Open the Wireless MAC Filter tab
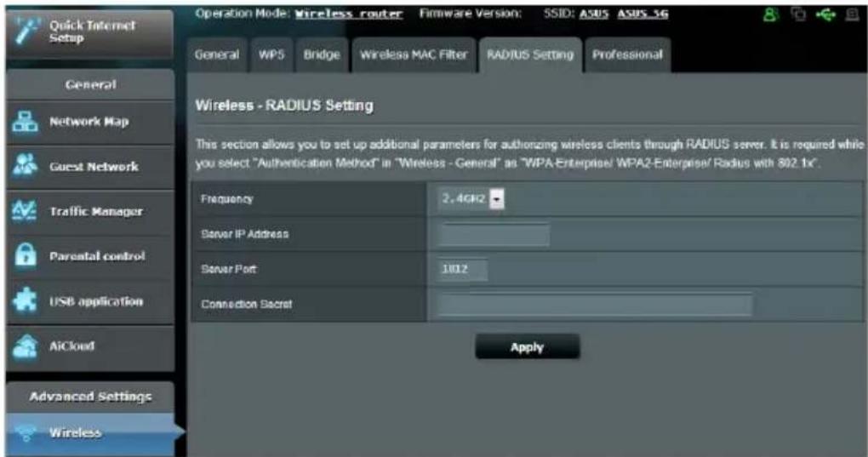Screen dimensions: 868x457 click(x=414, y=54)
